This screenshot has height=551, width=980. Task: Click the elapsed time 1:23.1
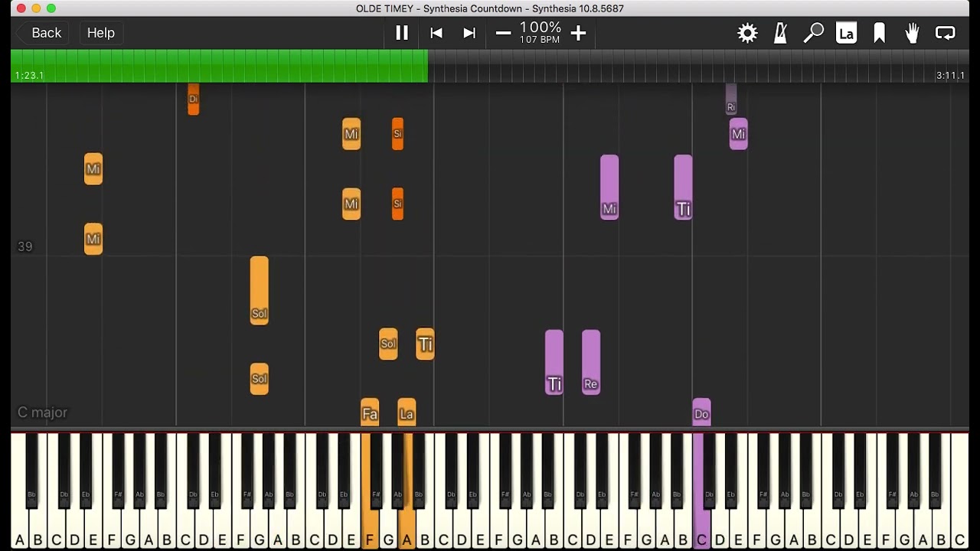click(x=29, y=76)
